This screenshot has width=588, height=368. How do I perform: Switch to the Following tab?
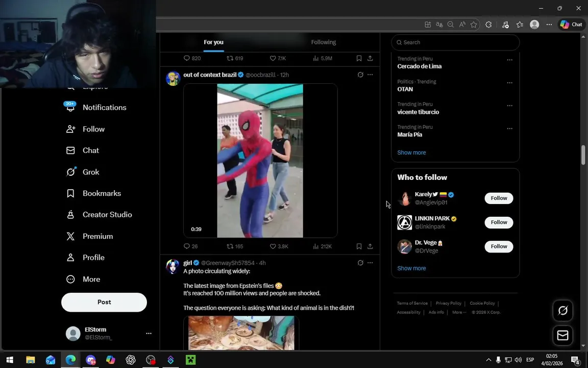coord(323,42)
